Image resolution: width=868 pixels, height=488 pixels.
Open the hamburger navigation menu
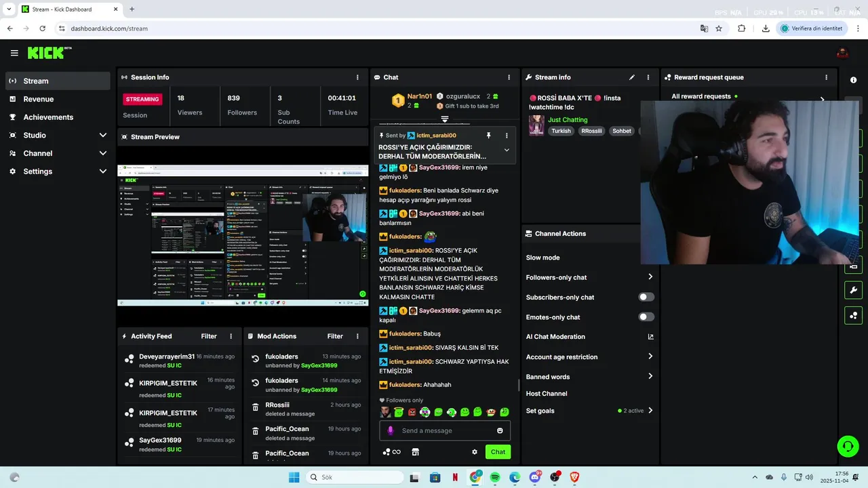tap(14, 53)
